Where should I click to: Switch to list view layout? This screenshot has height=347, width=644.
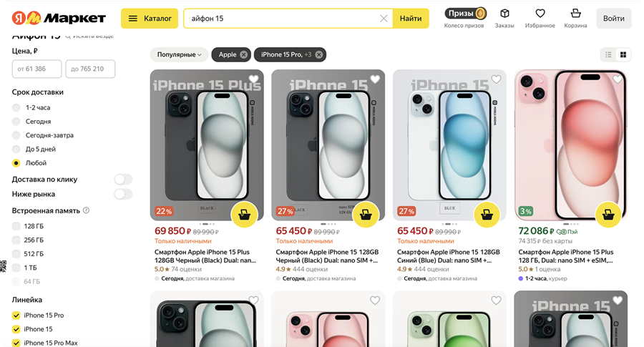click(609, 55)
